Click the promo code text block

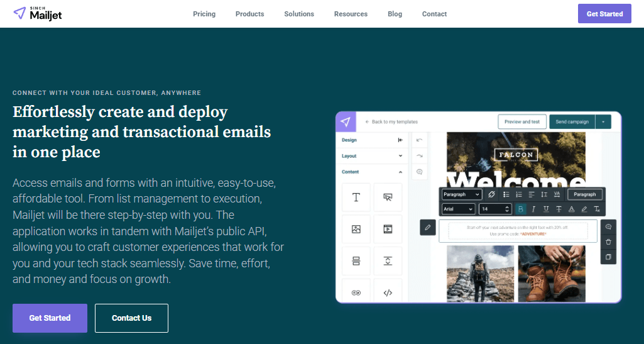pyautogui.click(x=518, y=231)
